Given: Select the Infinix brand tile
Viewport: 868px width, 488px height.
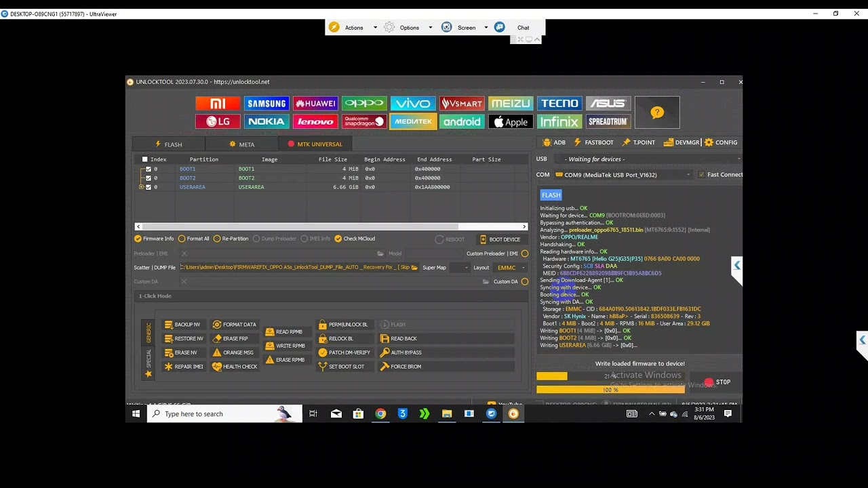Looking at the screenshot, I should click(559, 122).
